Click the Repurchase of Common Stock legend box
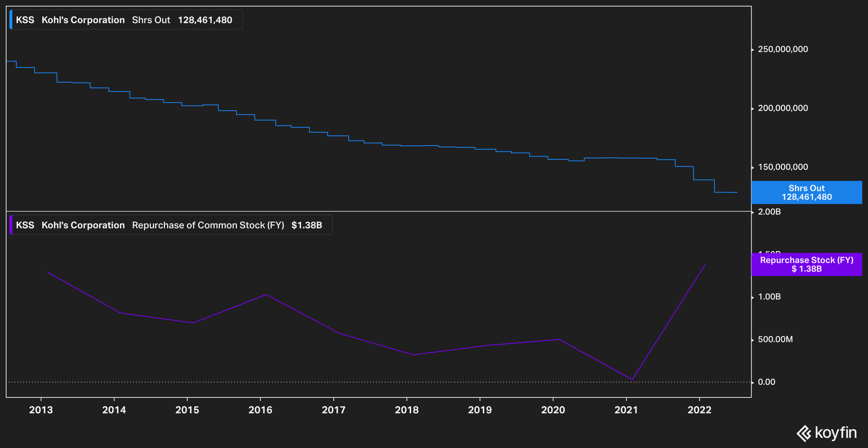The image size is (868, 448). (171, 225)
